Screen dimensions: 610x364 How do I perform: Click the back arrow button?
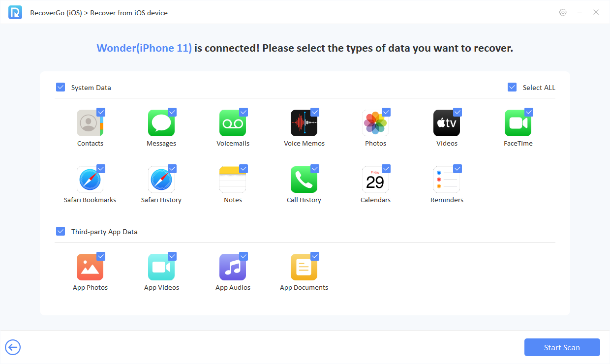point(13,347)
